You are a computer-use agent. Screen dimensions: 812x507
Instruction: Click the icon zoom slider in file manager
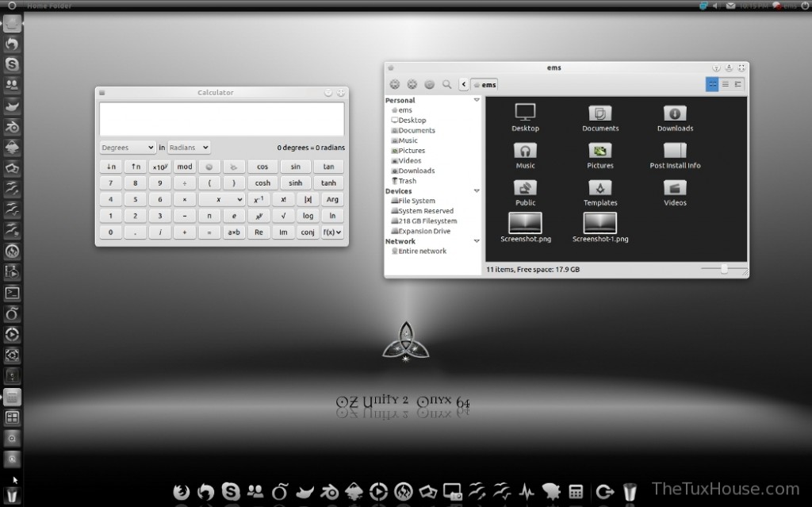723,270
